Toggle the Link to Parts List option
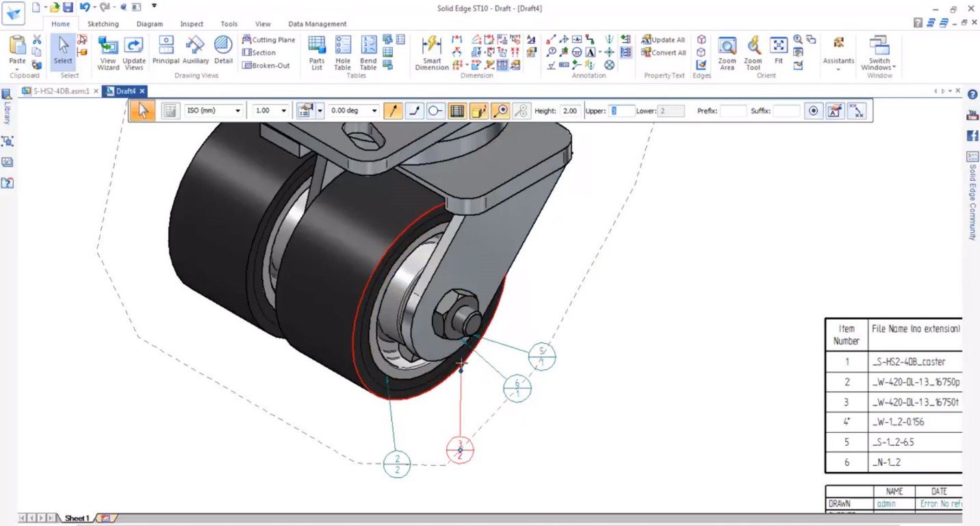 click(458, 110)
